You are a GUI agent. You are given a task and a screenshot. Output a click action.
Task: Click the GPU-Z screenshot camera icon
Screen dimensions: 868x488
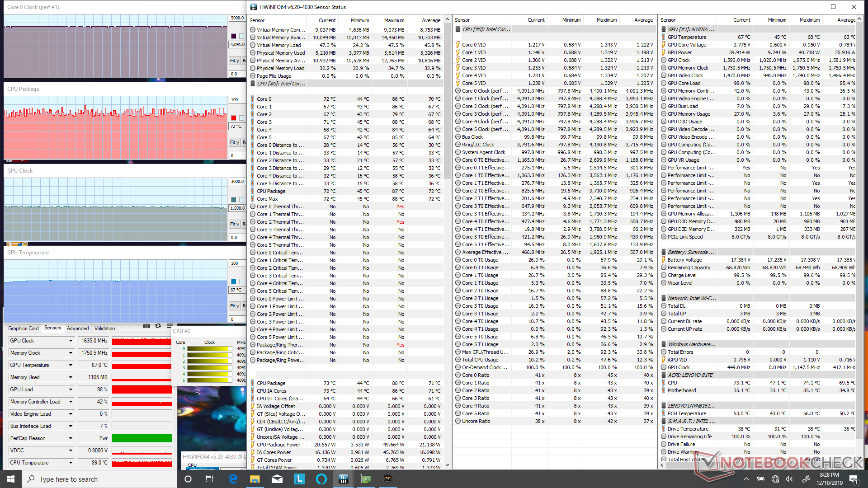coord(146,326)
